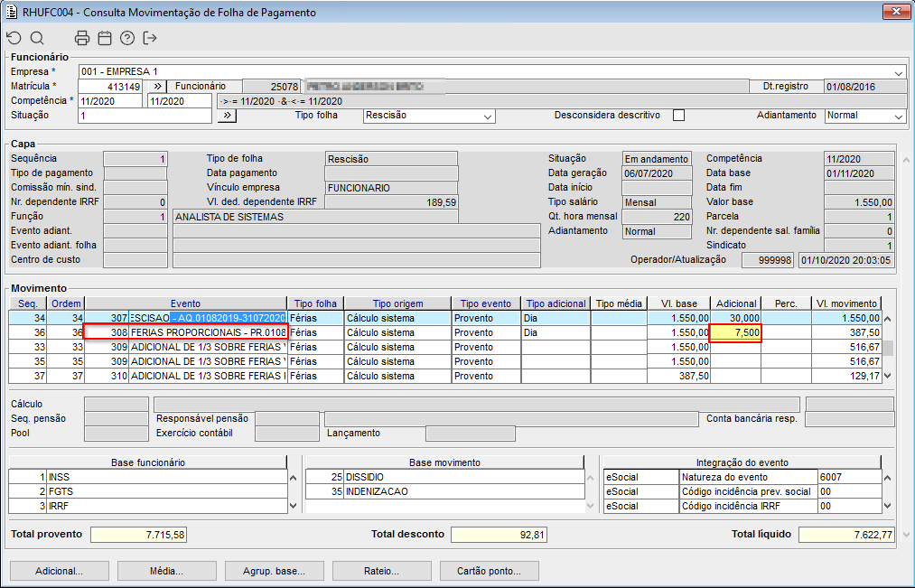Open the Adiantamento dropdown set to Normal
Screen dimensions: 915x588
coord(898,117)
